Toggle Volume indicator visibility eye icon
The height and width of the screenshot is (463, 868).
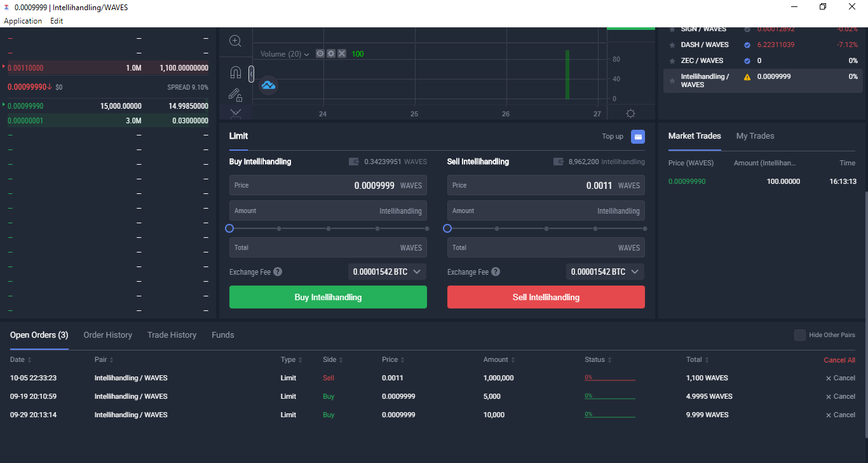320,54
